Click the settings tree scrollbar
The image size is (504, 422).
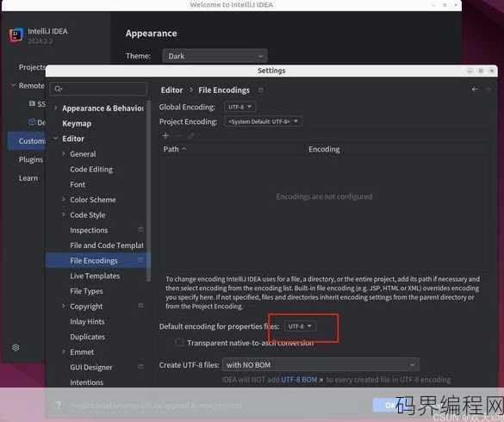coord(148,191)
